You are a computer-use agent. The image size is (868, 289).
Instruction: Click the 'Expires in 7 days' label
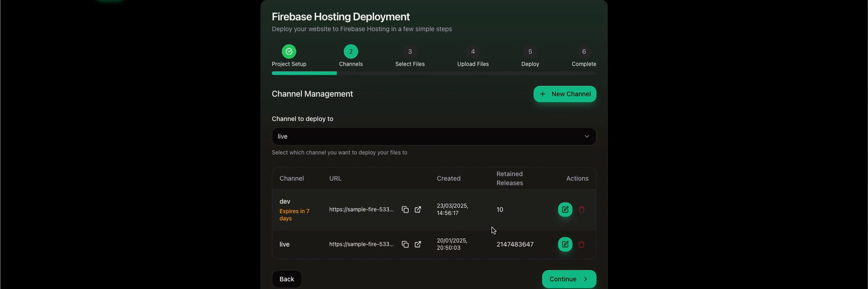(x=294, y=215)
